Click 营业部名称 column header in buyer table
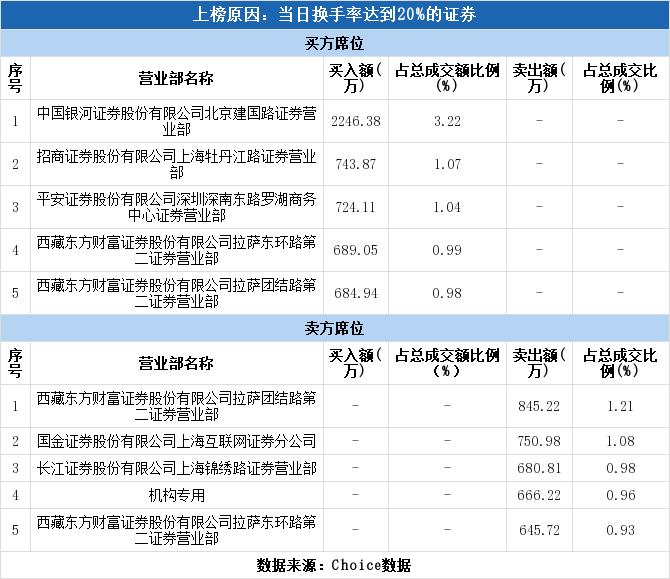Screen dimensions: 670x579 tap(176, 78)
